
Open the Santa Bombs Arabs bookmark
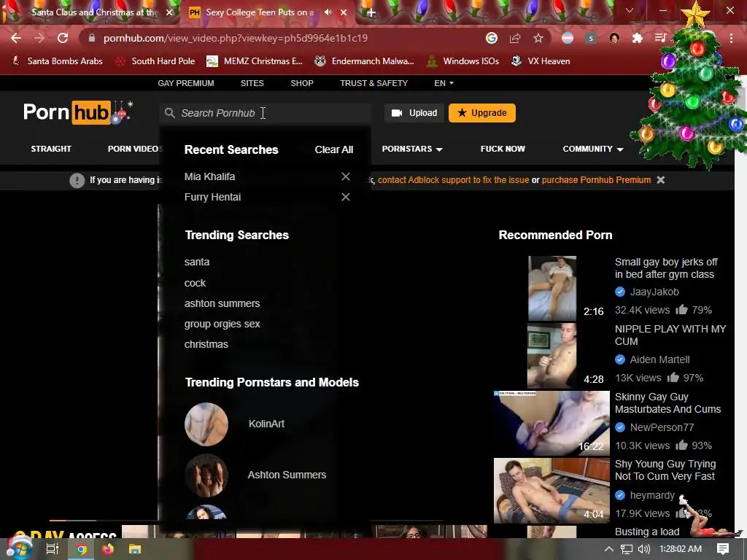click(x=57, y=61)
